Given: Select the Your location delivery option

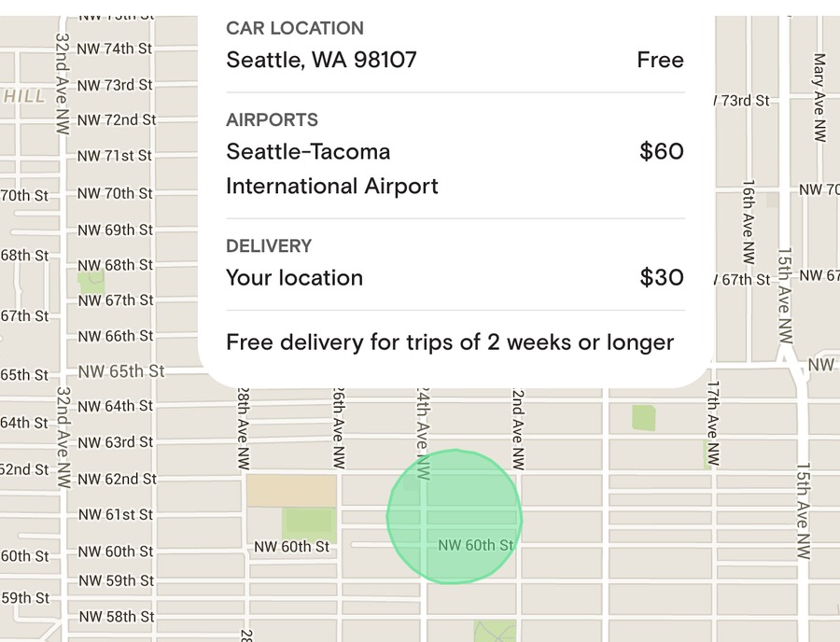Looking at the screenshot, I should click(455, 277).
